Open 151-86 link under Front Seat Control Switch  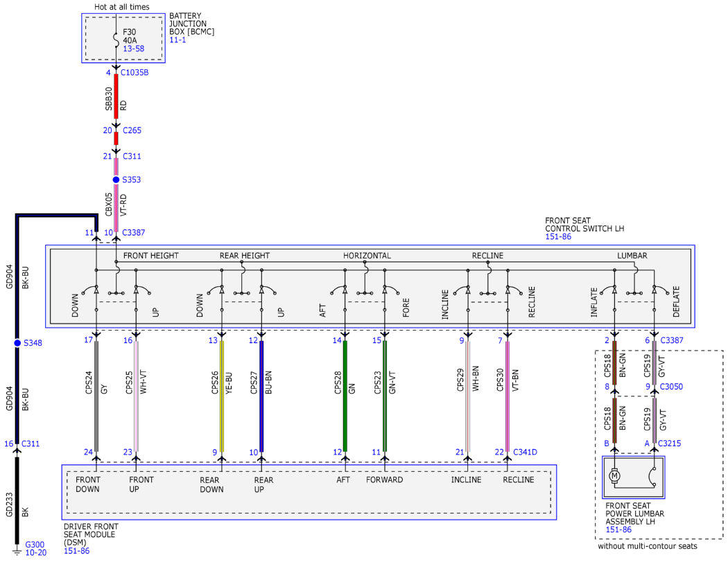[558, 237]
